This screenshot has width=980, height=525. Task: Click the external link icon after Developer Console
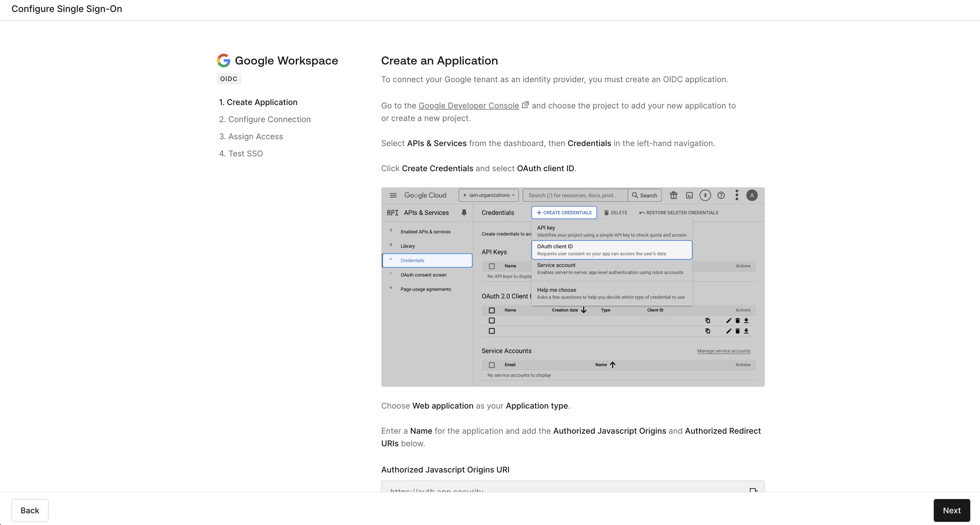[525, 105]
